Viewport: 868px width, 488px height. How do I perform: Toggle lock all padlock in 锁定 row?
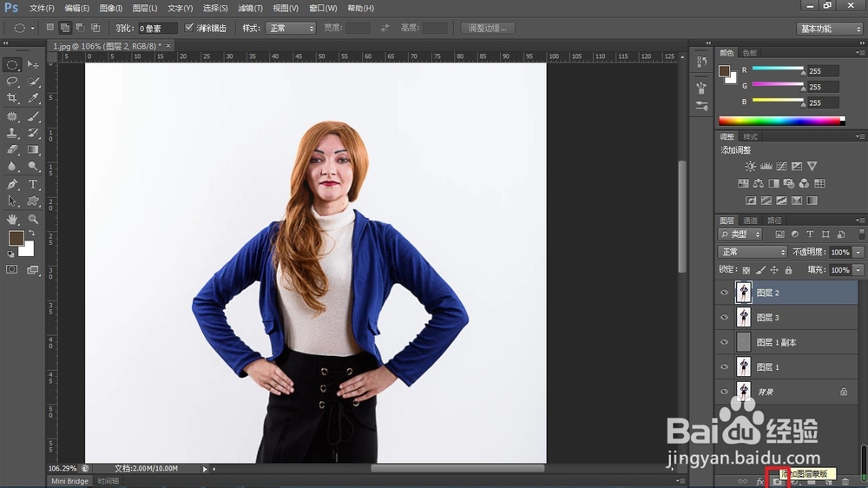tap(788, 270)
